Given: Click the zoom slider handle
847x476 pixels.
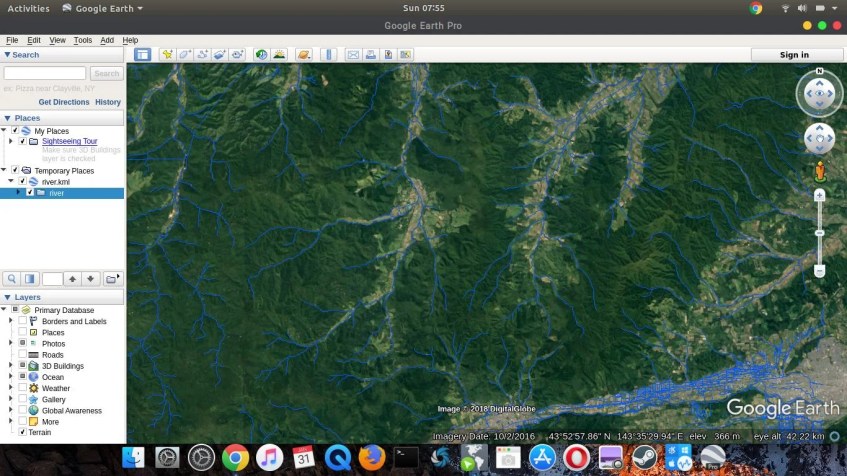Looking at the screenshot, I should (819, 233).
